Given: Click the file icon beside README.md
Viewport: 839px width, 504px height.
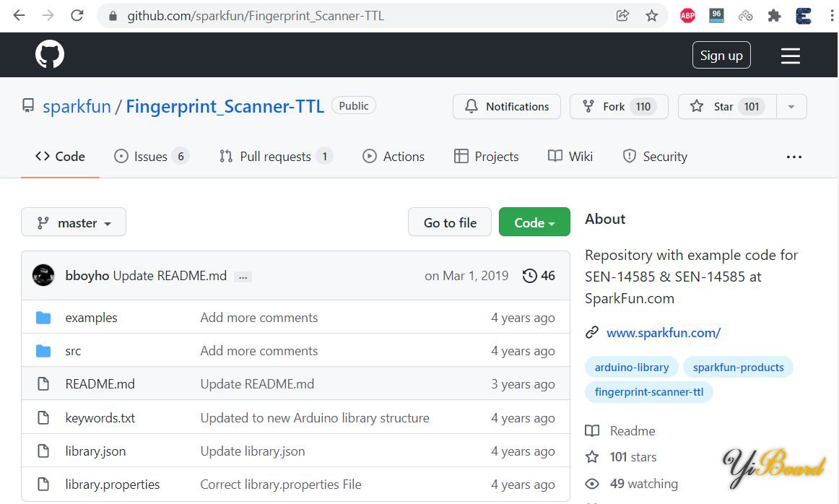Looking at the screenshot, I should (x=43, y=384).
